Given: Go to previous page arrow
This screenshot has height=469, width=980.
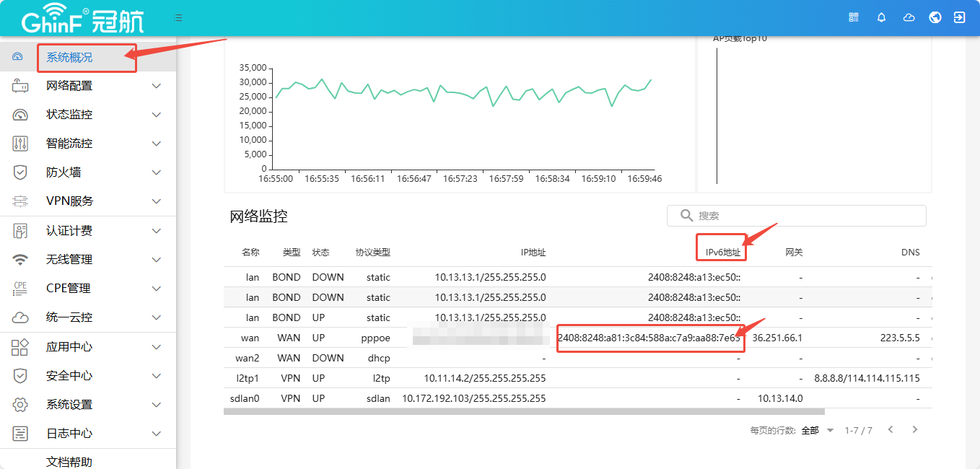Looking at the screenshot, I should (x=891, y=429).
